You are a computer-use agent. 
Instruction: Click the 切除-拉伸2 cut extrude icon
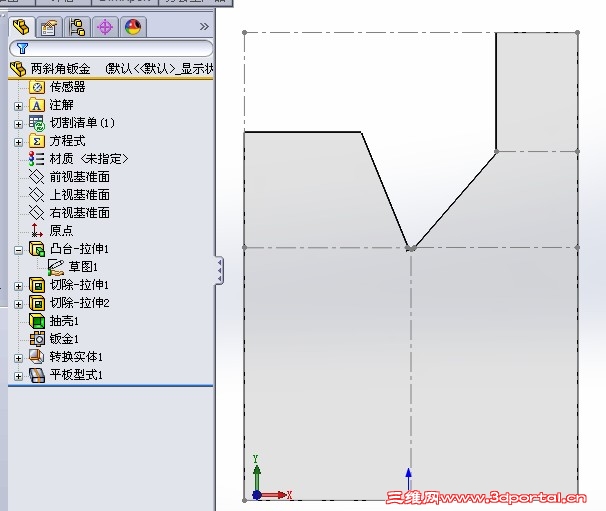(x=37, y=303)
